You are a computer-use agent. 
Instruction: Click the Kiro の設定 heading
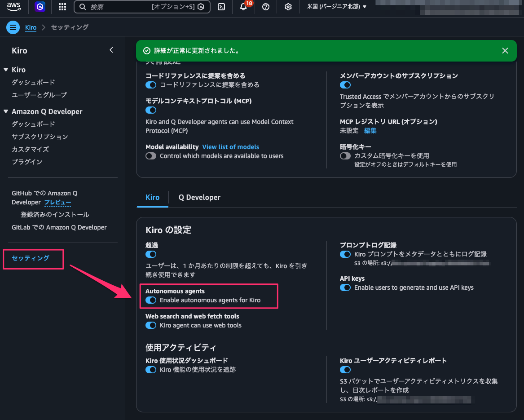(x=168, y=230)
